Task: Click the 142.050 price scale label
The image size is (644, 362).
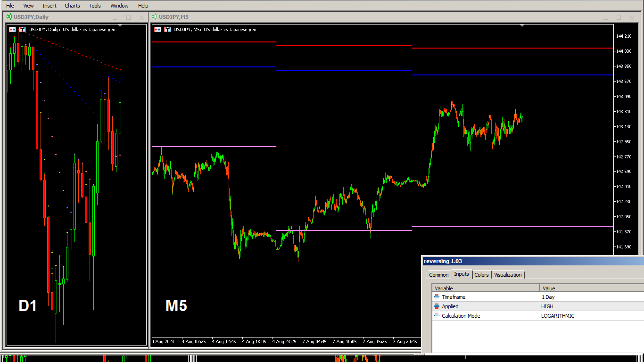Action: (624, 217)
